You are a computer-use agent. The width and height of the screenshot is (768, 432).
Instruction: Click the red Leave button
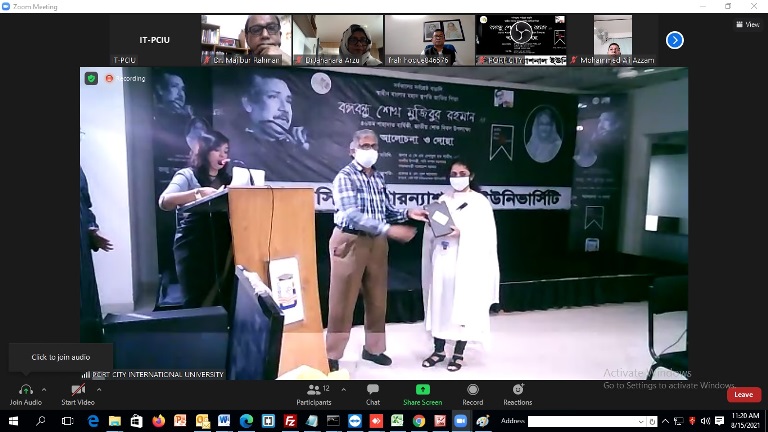744,394
